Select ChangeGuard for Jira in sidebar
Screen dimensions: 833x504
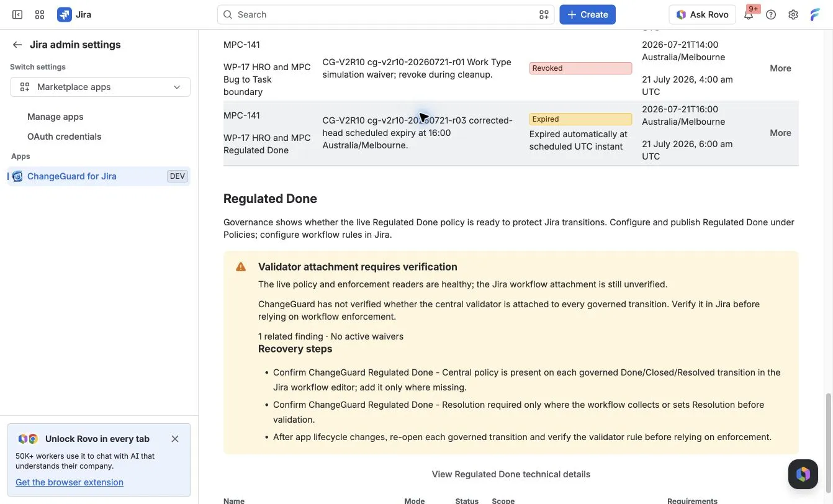coord(100,176)
